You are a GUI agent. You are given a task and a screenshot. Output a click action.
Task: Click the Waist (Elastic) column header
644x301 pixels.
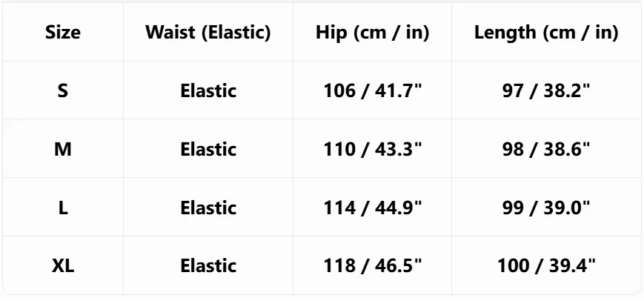(208, 32)
